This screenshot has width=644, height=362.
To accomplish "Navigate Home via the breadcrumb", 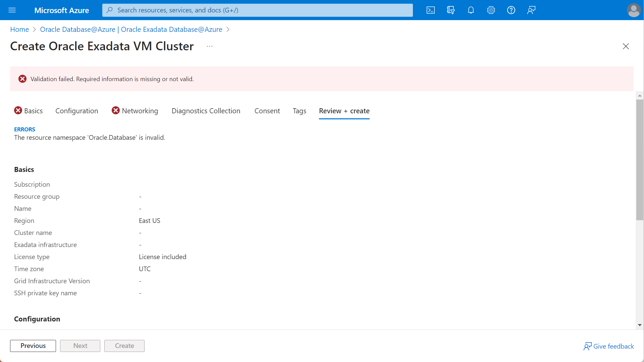I will [19, 29].
